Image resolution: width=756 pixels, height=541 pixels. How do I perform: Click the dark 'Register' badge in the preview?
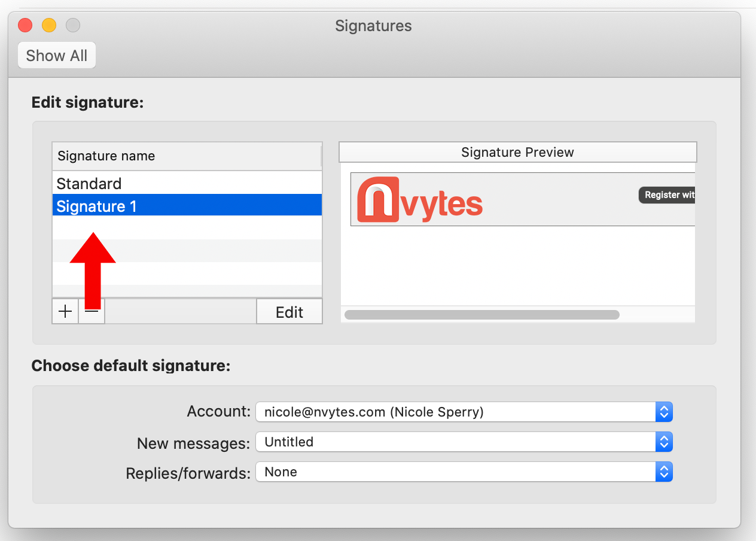pos(667,195)
